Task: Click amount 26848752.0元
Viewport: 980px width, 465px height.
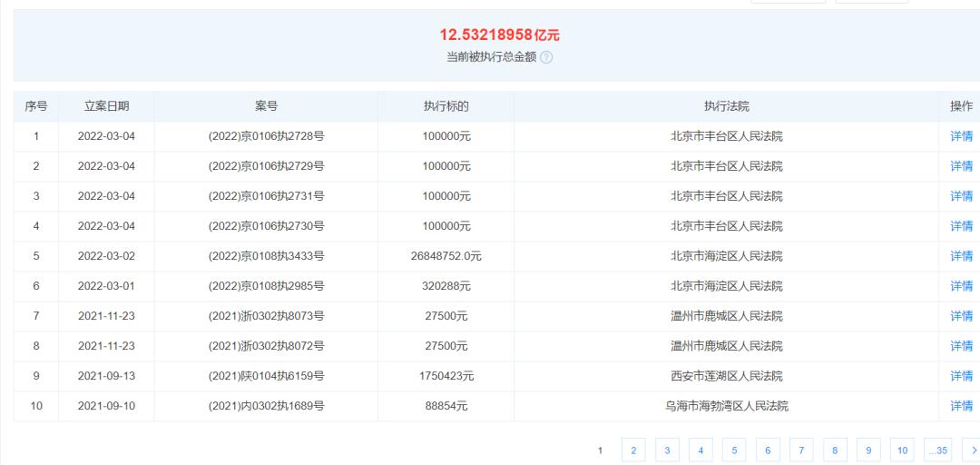Action: coord(446,256)
